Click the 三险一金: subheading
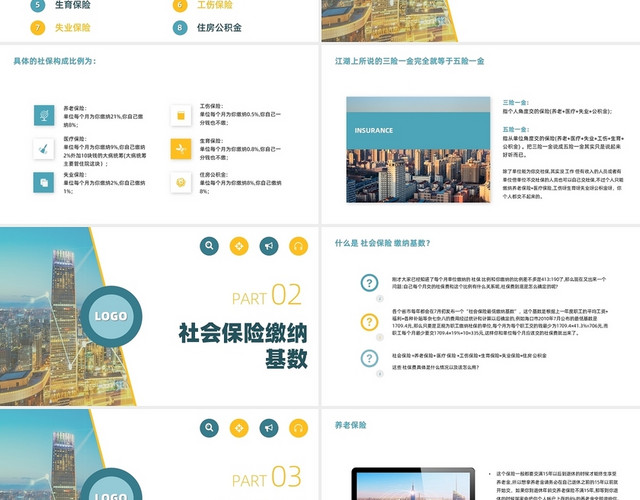 [x=516, y=102]
